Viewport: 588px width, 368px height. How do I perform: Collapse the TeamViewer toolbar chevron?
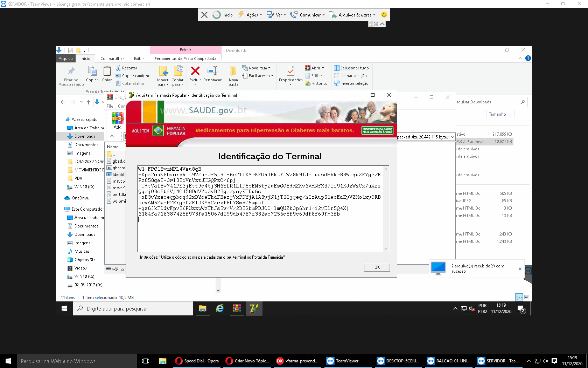pyautogui.click(x=382, y=24)
